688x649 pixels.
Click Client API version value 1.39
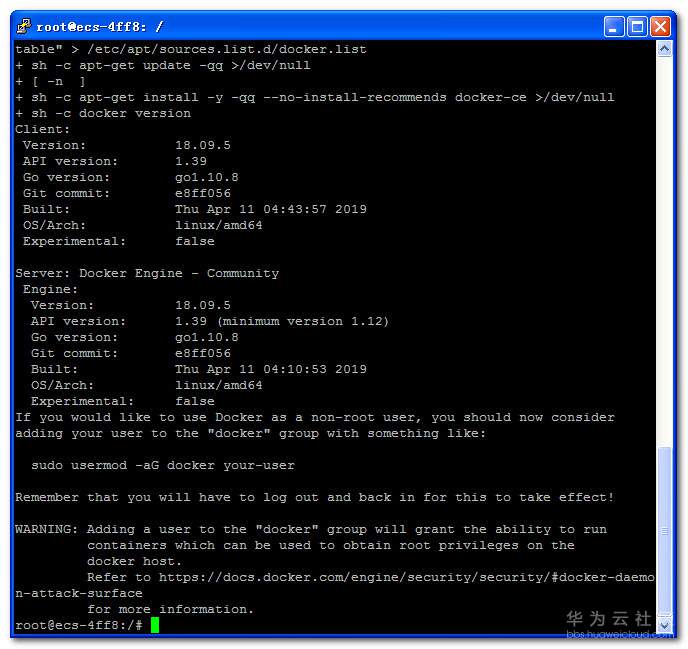click(191, 161)
